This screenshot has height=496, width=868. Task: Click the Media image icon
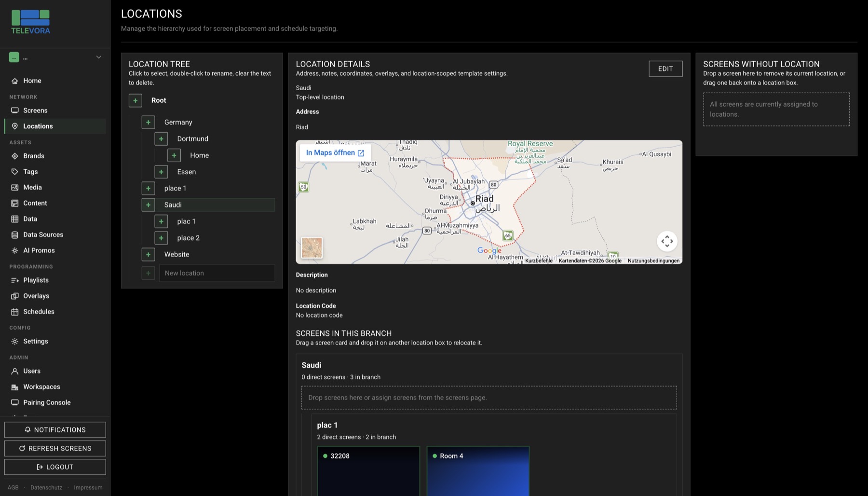click(x=15, y=187)
